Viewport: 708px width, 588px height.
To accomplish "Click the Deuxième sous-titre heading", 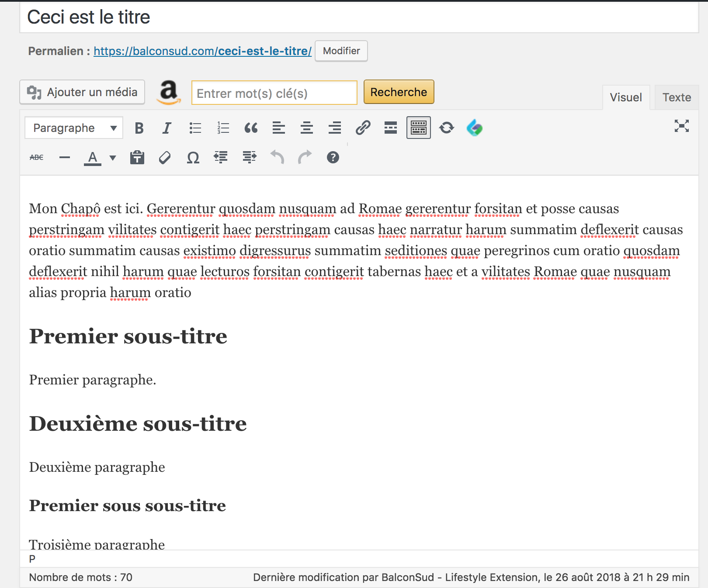I will pos(138,424).
